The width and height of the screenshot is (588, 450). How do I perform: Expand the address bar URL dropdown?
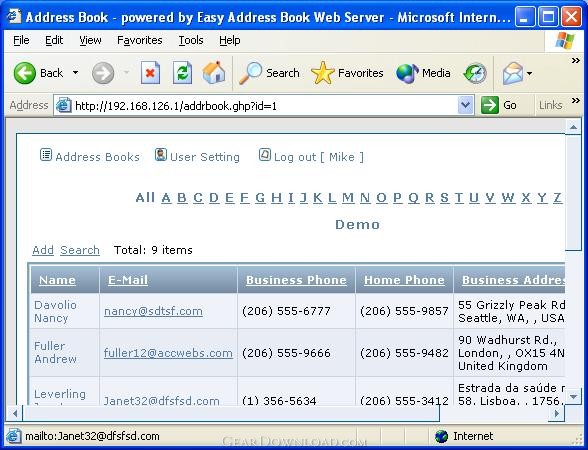[465, 105]
